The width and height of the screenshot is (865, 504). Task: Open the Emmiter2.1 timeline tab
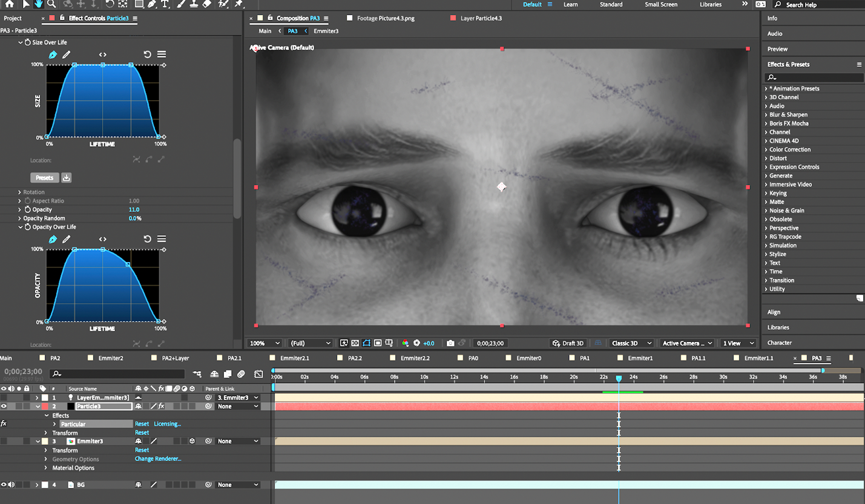click(x=294, y=358)
